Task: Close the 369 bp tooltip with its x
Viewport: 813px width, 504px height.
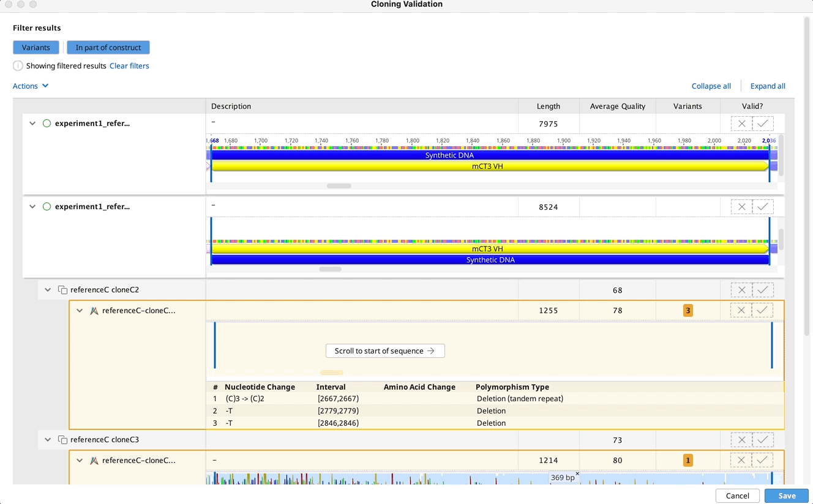Action: [577, 473]
